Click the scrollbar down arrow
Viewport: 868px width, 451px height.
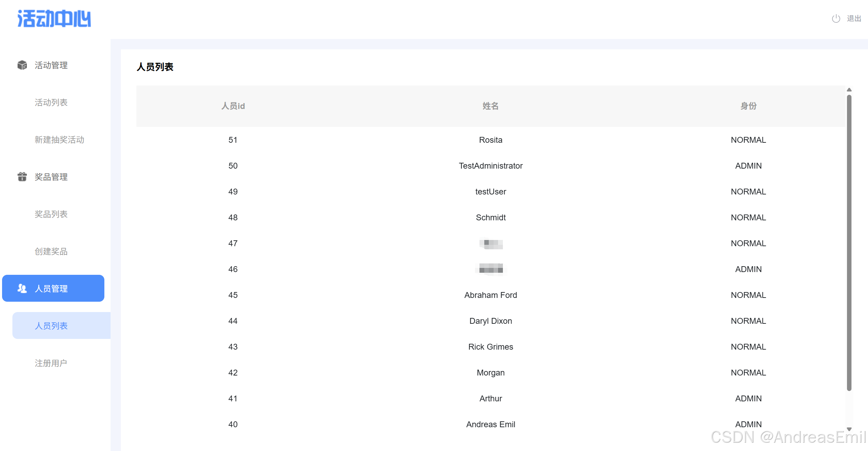click(x=849, y=429)
